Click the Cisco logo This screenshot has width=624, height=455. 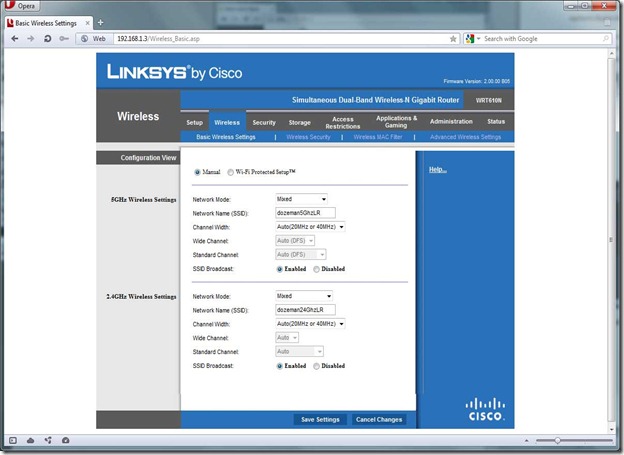tap(485, 409)
